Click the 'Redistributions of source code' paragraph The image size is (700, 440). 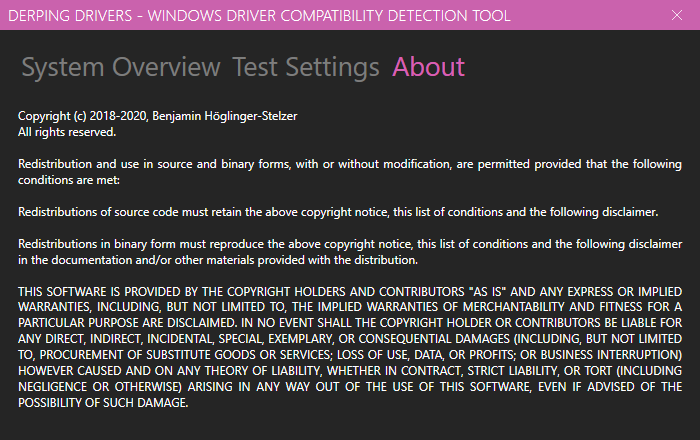tap(338, 212)
